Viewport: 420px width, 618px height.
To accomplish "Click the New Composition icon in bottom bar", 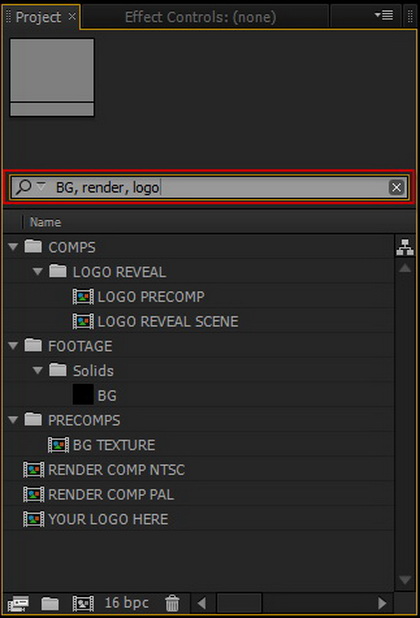I will coord(83,603).
